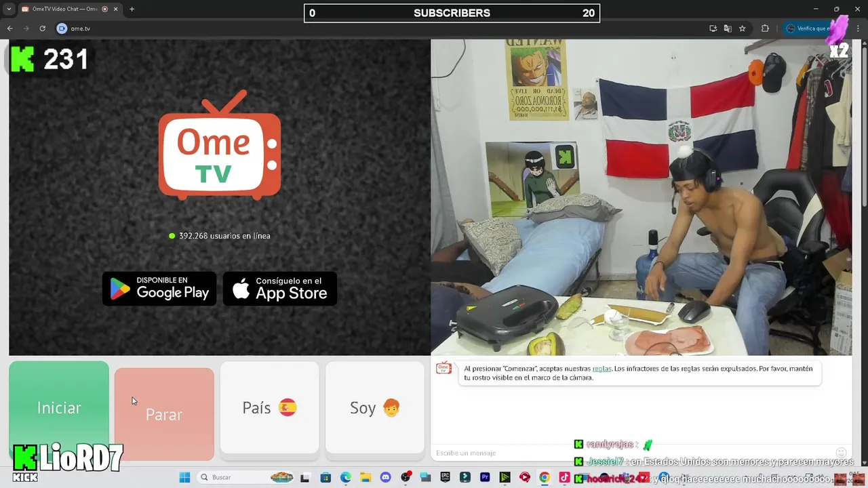Open the Chrome three-dot menu
The image size is (868, 488).
click(x=859, y=28)
